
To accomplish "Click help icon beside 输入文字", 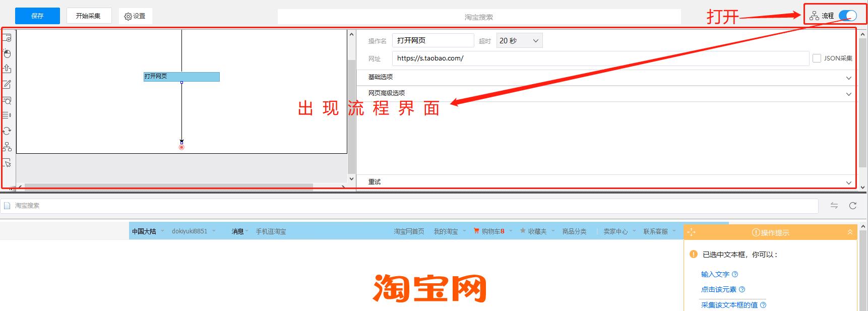I will pyautogui.click(x=735, y=274).
